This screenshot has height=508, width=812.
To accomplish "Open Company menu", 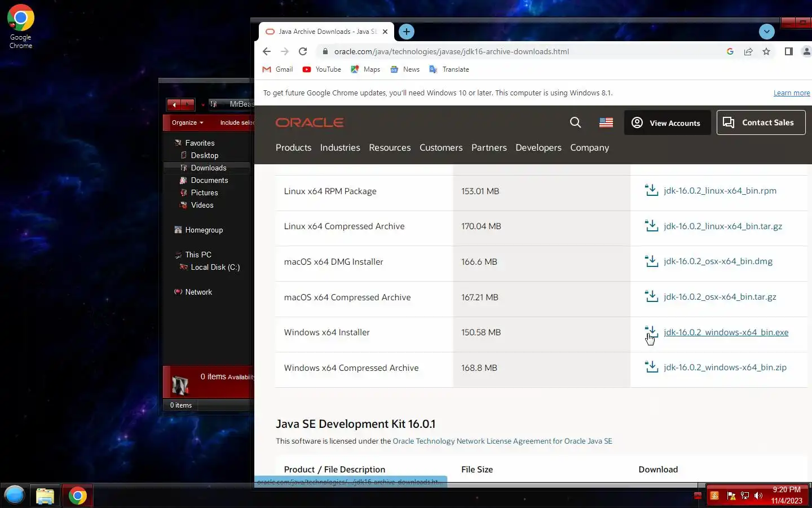I will pos(589,148).
